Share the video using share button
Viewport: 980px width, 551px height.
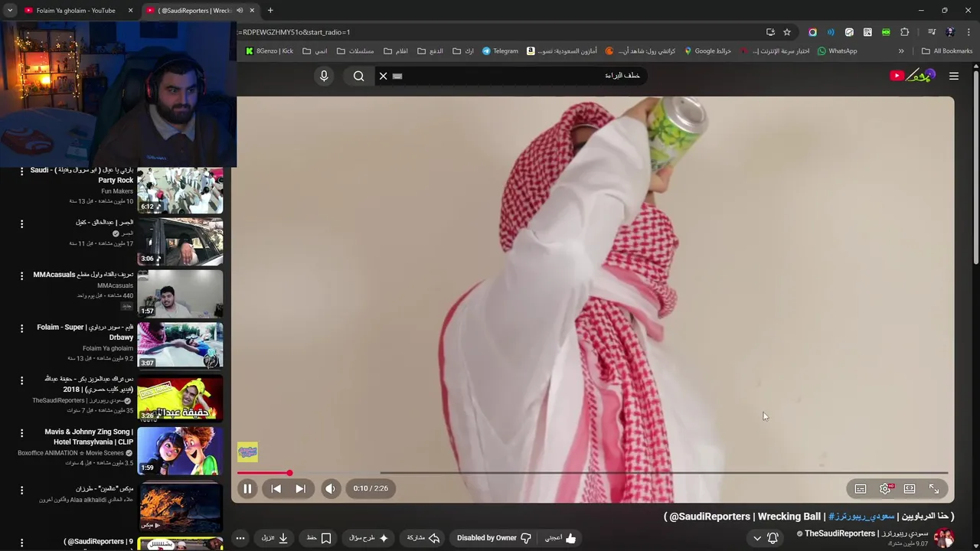[423, 538]
